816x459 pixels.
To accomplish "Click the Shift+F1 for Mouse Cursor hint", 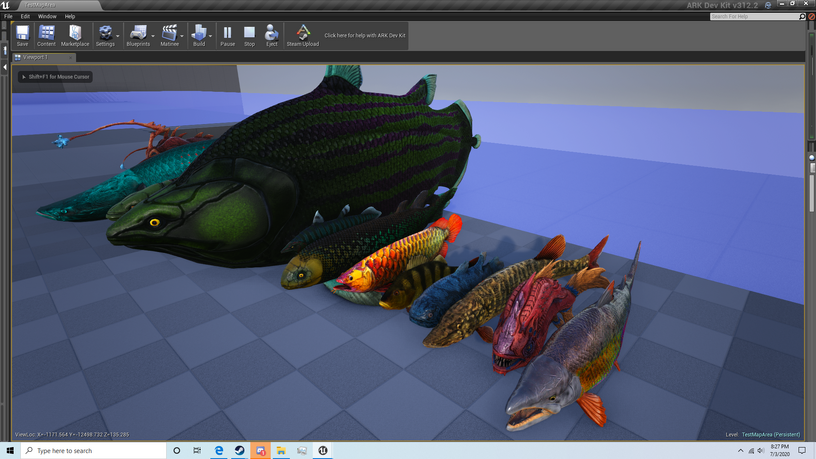I will pyautogui.click(x=55, y=77).
